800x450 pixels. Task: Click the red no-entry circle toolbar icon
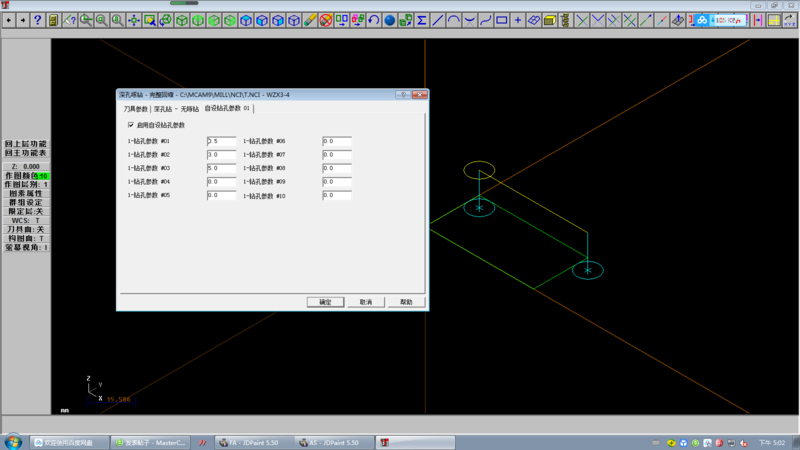[x=326, y=20]
